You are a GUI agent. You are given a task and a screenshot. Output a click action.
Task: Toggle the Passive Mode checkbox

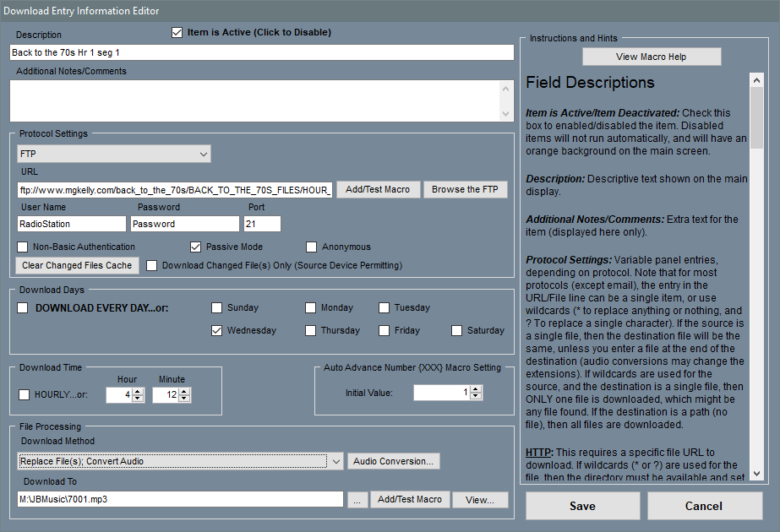pos(196,247)
